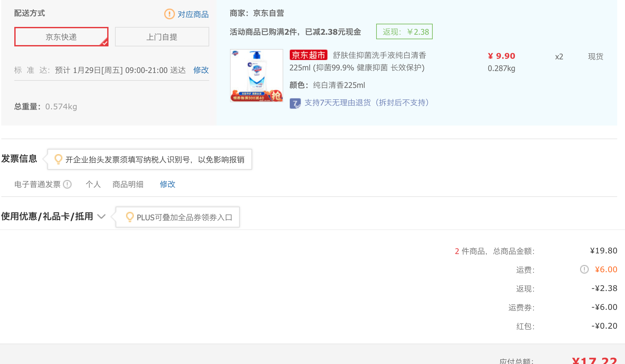625x364 pixels.
Task: Click the info icon beside 电子普通发票
Action: point(67,184)
